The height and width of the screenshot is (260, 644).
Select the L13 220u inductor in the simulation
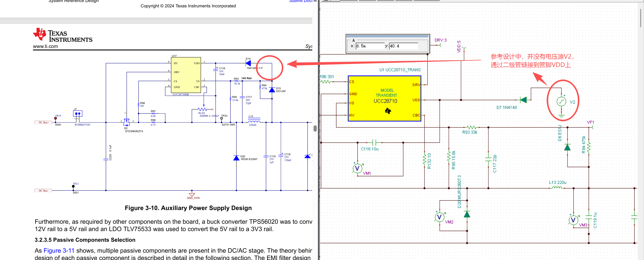557,188
